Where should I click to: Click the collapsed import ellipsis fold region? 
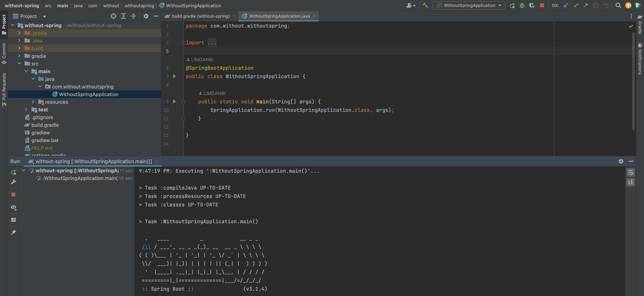212,43
